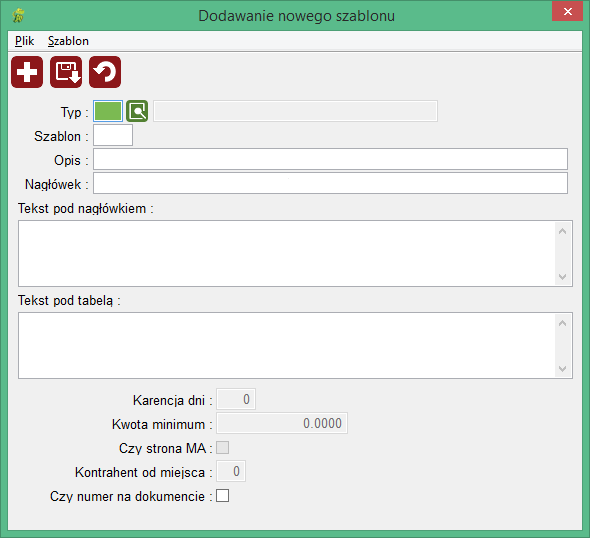Toggle the Czy numer na dokumencie checkbox
Screen dimensions: 590x538
pos(222,495)
